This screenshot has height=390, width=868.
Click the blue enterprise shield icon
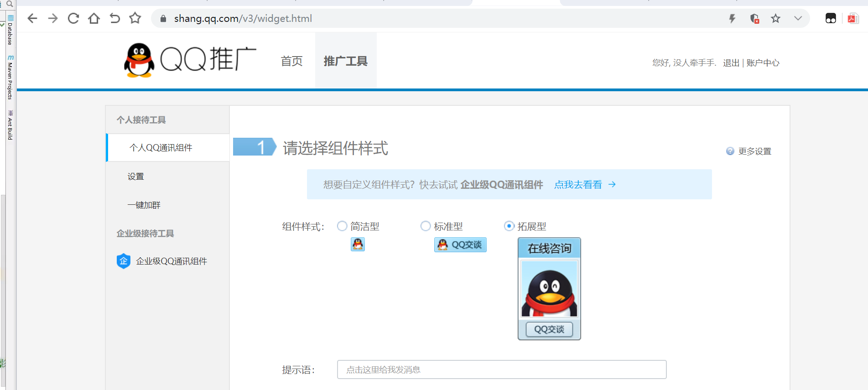pos(124,261)
